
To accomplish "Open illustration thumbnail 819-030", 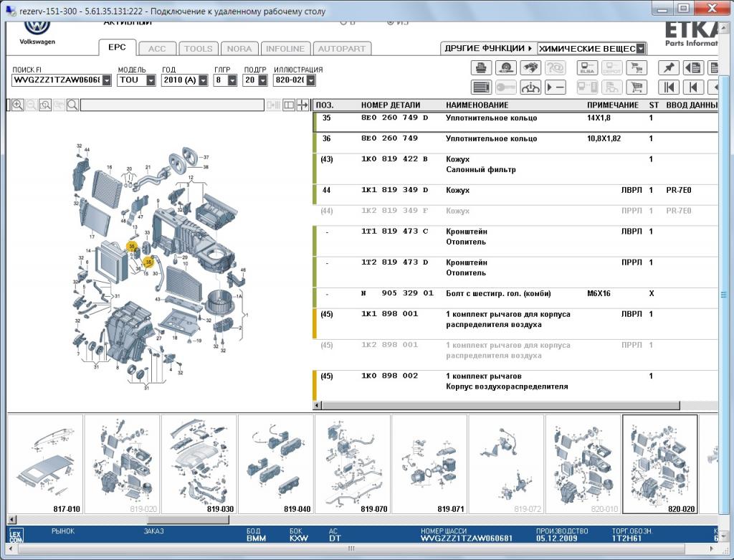I will 199,464.
